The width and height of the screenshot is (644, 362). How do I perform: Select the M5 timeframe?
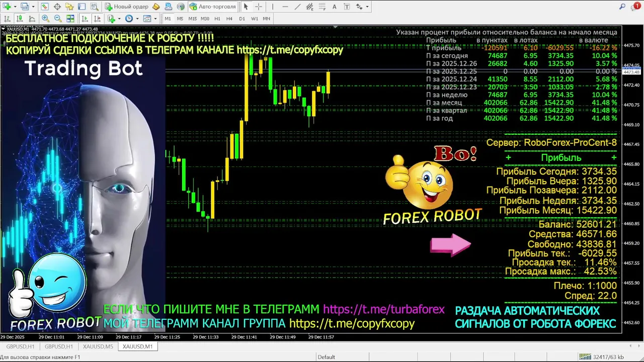click(x=180, y=19)
